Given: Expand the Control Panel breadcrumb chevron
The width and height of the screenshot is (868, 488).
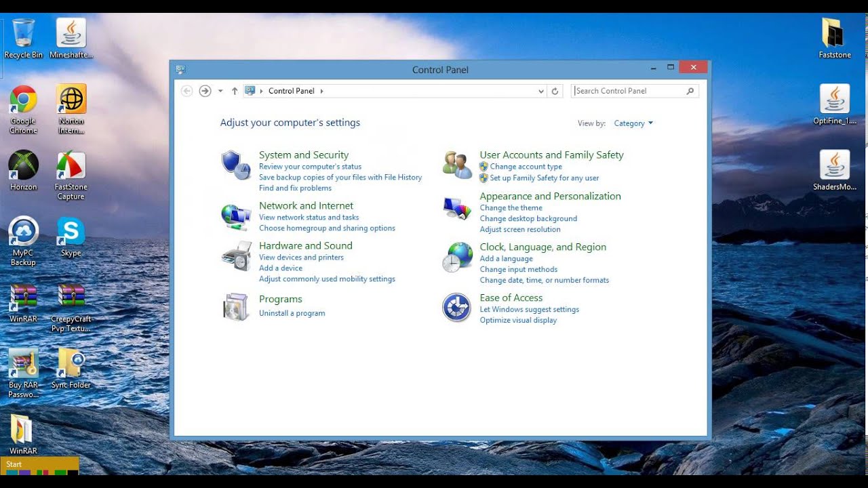Looking at the screenshot, I should point(321,91).
